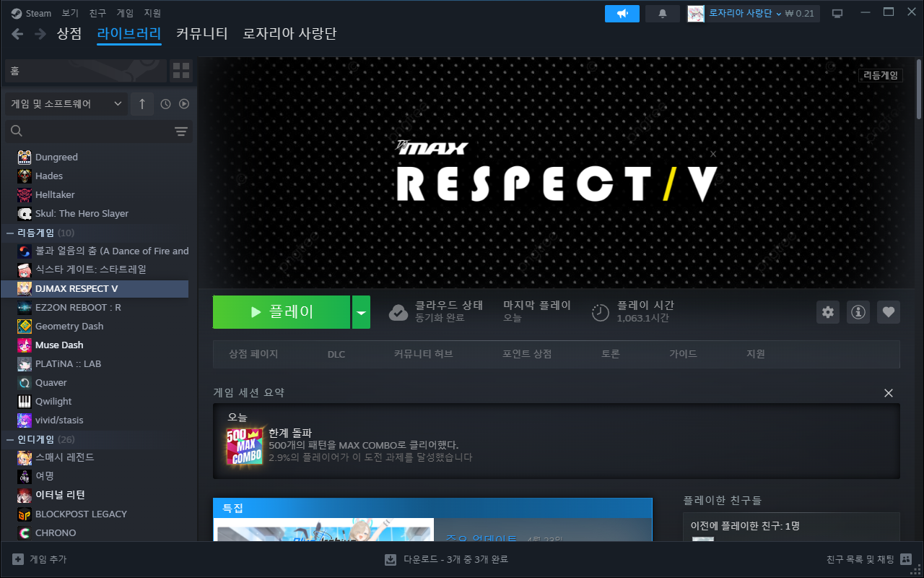The width and height of the screenshot is (924, 578).
Task: Open the play options dropdown arrow
Action: click(361, 312)
